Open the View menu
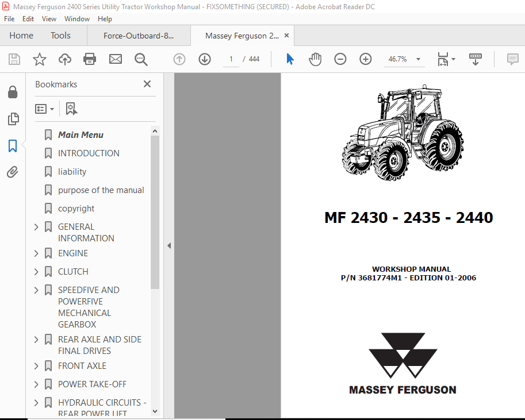This screenshot has height=420, width=525. pos(49,19)
